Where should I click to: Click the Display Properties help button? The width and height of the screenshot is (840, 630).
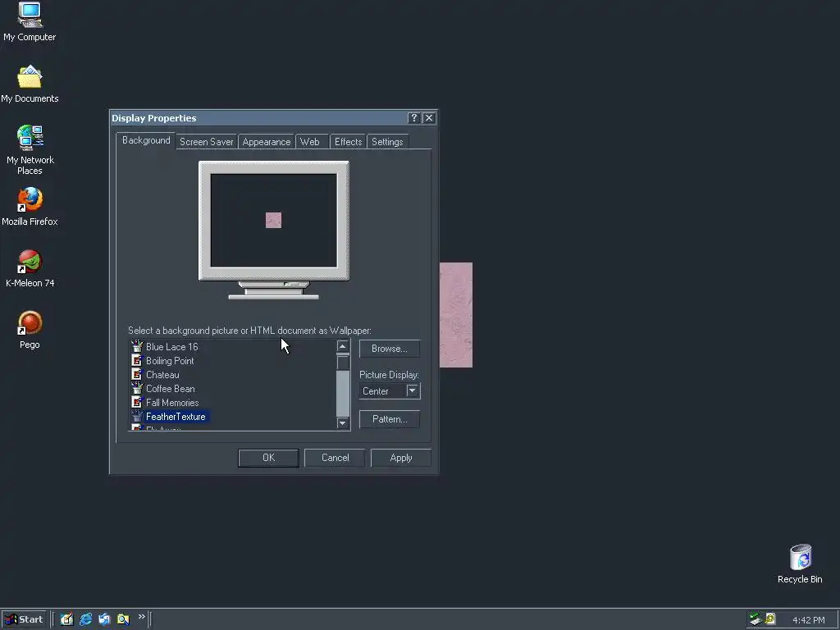pyautogui.click(x=413, y=118)
